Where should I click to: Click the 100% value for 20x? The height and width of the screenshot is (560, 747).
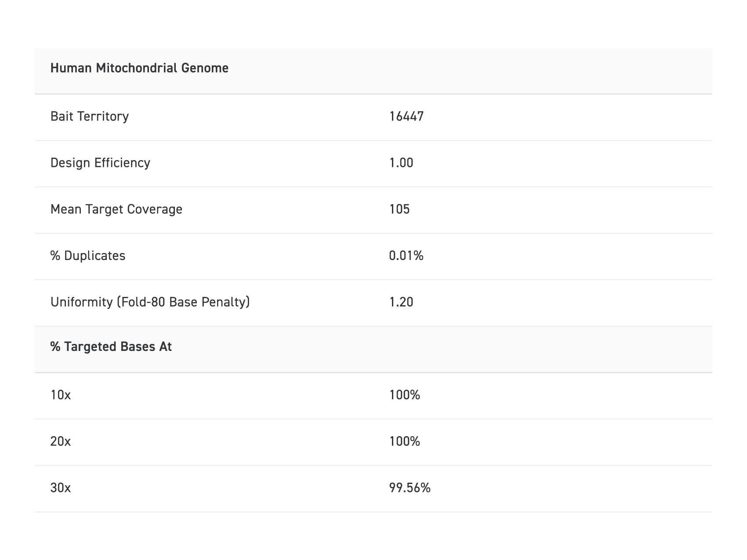[x=405, y=441]
